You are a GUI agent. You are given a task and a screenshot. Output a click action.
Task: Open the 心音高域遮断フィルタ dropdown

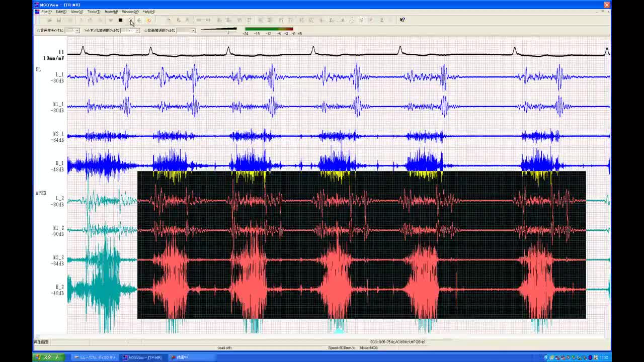(193, 31)
